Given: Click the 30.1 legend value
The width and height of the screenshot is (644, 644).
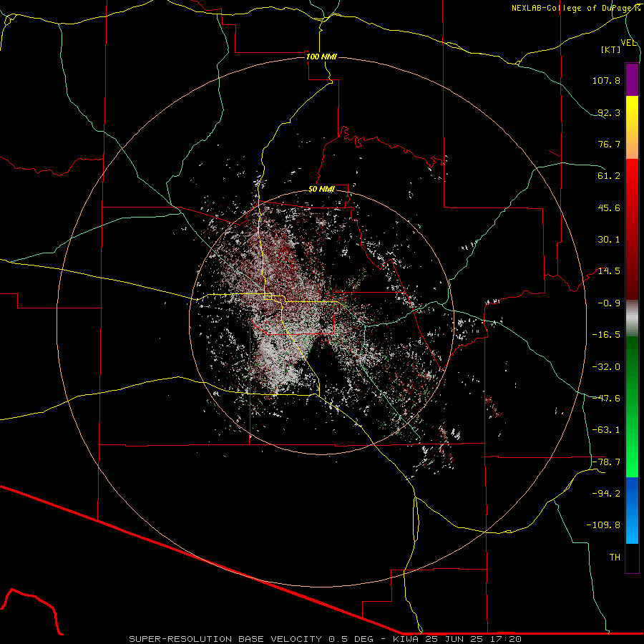Looking at the screenshot, I should pos(609,240).
